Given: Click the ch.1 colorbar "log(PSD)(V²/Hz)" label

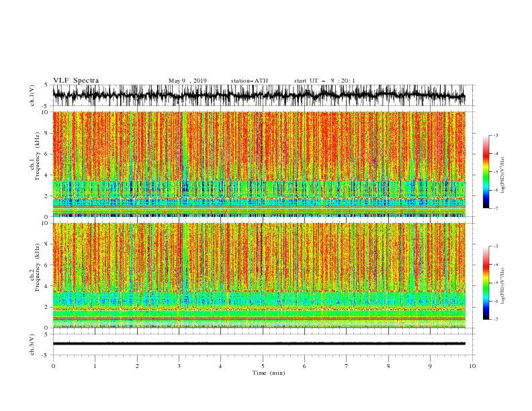Looking at the screenshot, I should coord(503,175).
